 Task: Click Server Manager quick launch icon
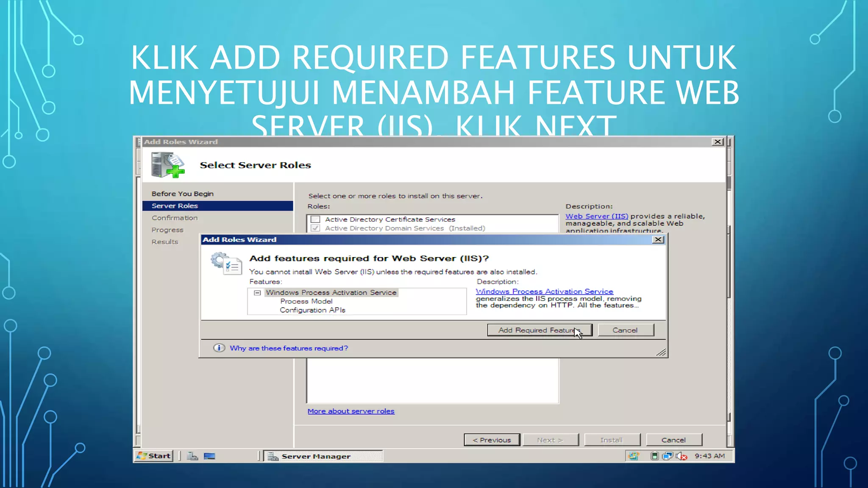193,456
